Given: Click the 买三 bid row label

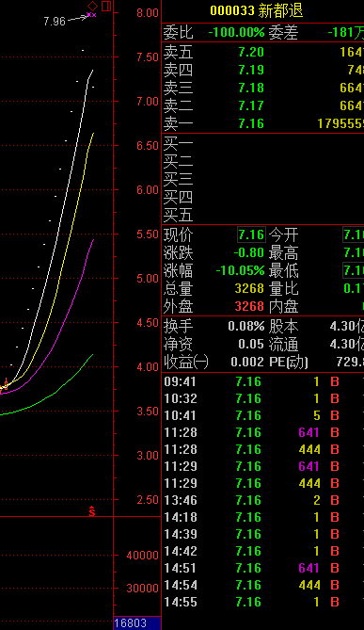Looking at the screenshot, I should tap(178, 180).
